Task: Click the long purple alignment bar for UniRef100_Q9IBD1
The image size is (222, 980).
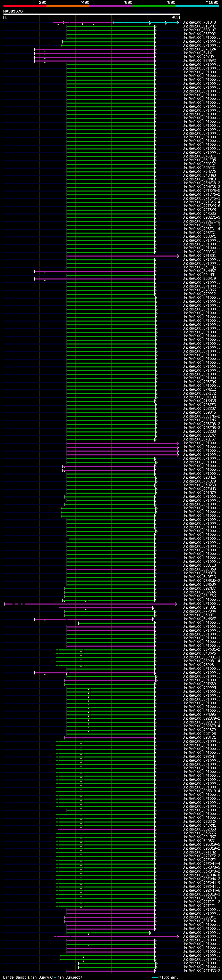Action: [x=122, y=256]
